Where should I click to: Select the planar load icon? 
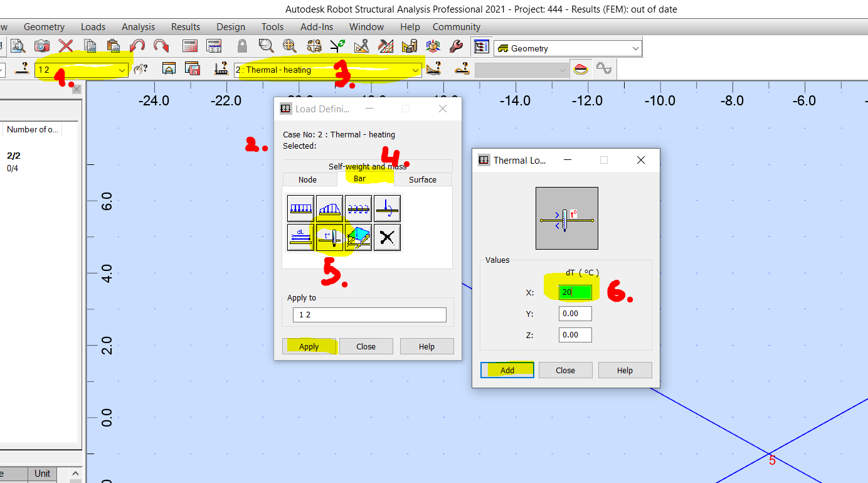click(x=358, y=237)
